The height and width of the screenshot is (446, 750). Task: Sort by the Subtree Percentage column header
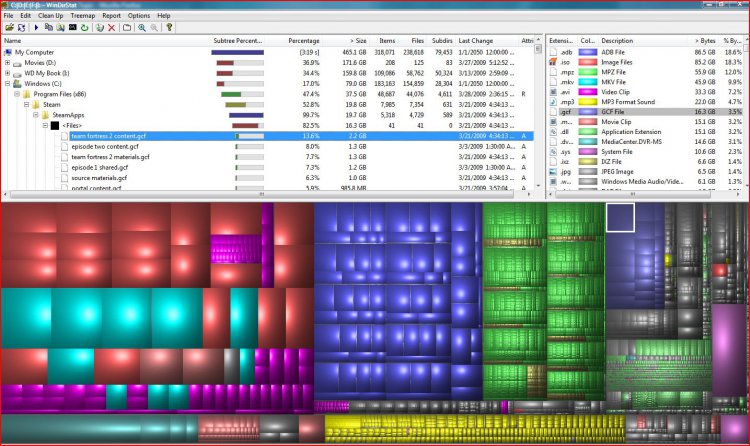coord(238,41)
